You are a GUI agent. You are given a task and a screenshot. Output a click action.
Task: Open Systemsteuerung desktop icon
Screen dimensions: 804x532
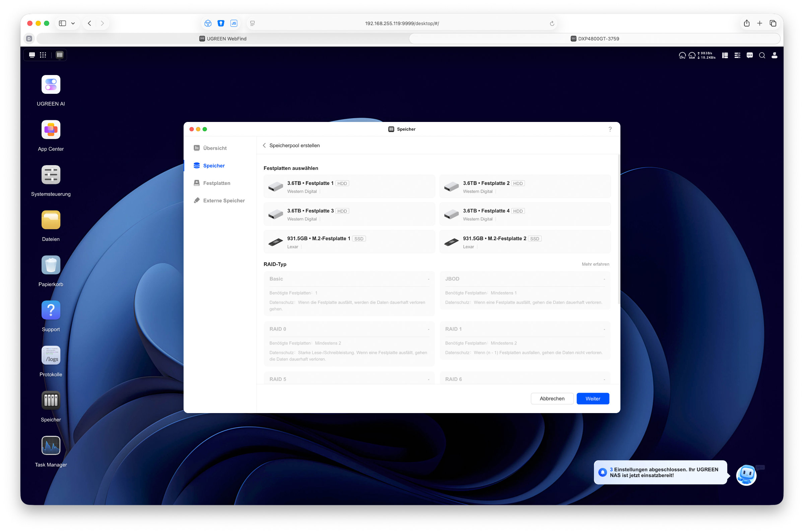coord(51,175)
